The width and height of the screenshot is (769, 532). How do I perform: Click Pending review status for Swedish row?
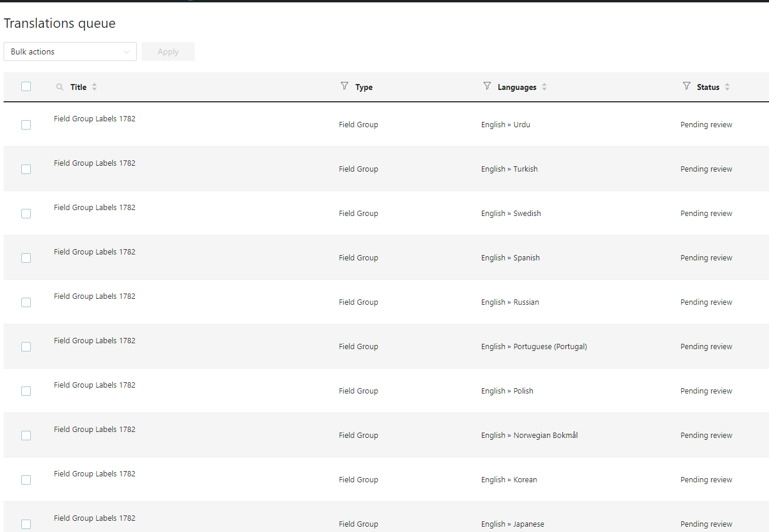706,214
